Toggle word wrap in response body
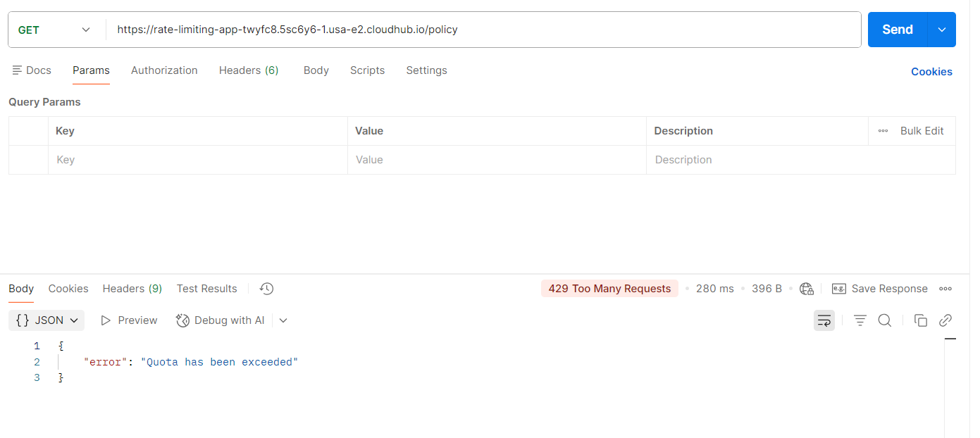 pyautogui.click(x=824, y=320)
